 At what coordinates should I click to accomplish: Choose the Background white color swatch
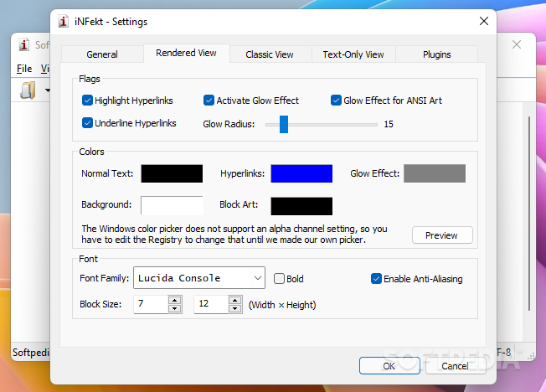tap(172, 205)
